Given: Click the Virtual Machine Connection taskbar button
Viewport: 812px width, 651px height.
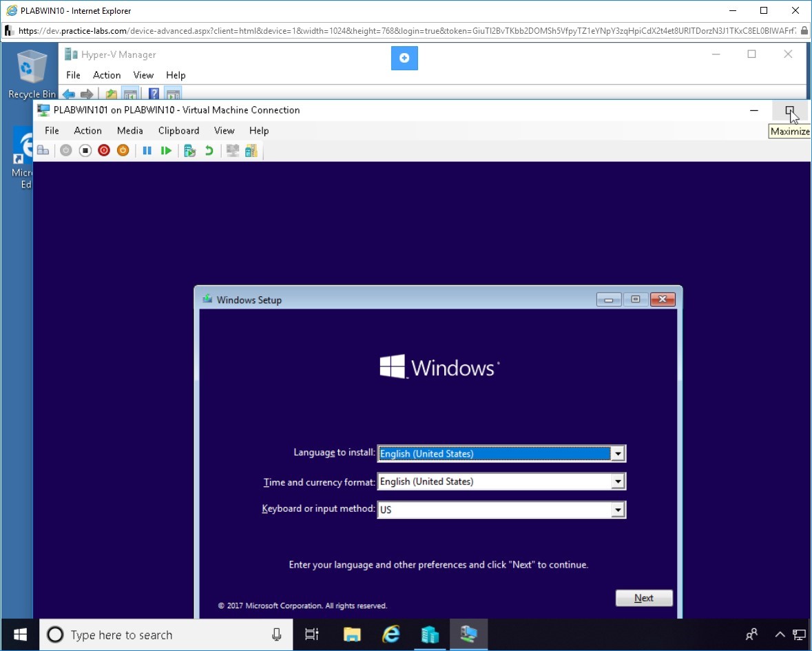Looking at the screenshot, I should tap(468, 634).
